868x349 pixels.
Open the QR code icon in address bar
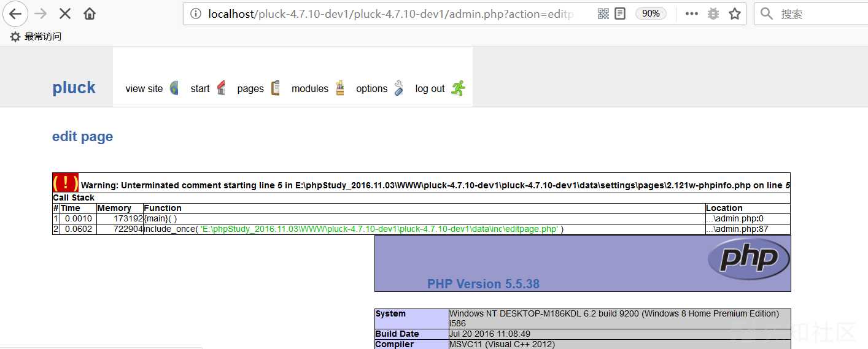coord(603,13)
